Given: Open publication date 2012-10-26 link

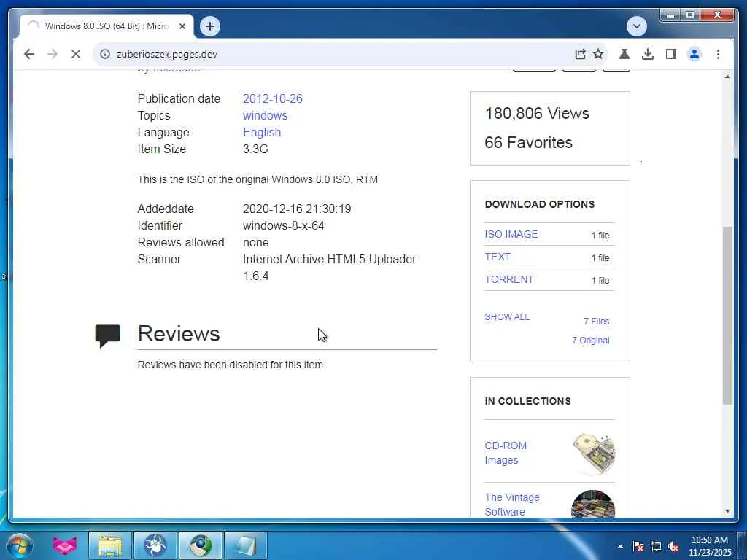Looking at the screenshot, I should click(x=273, y=98).
